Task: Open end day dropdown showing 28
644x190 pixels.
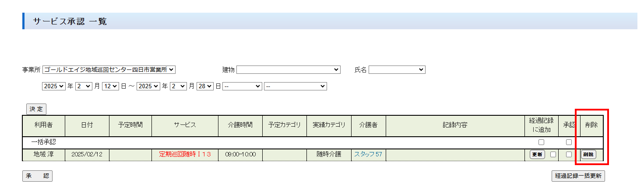Action: click(x=205, y=86)
